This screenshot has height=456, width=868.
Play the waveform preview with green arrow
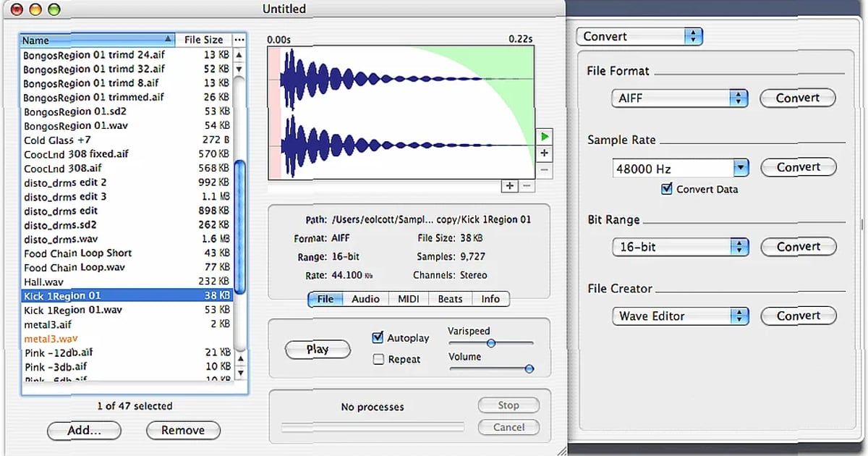coord(543,135)
